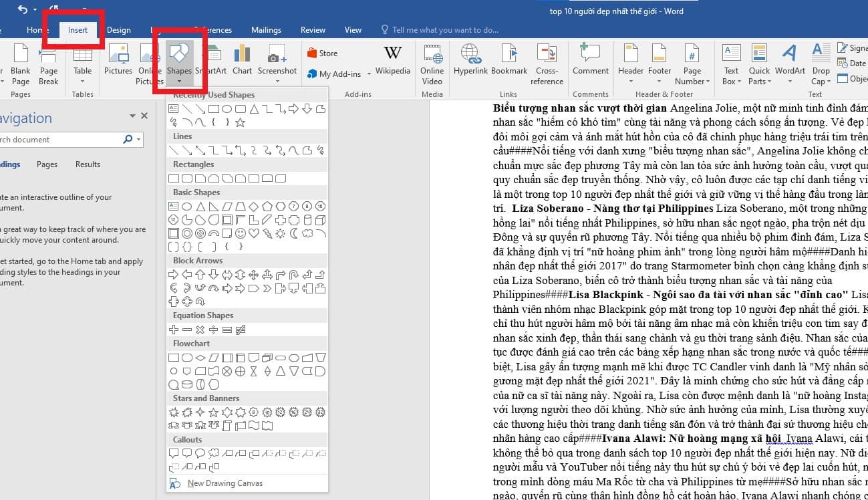This screenshot has width=868, height=500.
Task: Choose the Division equation shape
Action: click(x=214, y=330)
